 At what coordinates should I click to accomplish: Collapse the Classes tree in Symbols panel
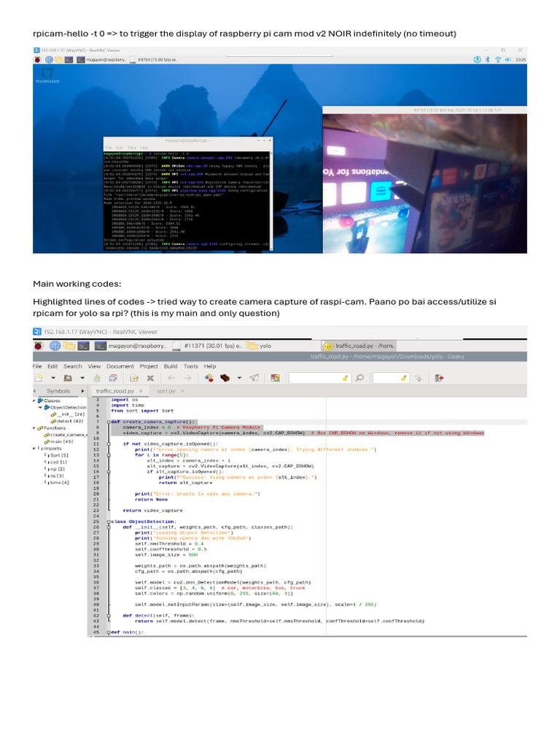[35, 400]
